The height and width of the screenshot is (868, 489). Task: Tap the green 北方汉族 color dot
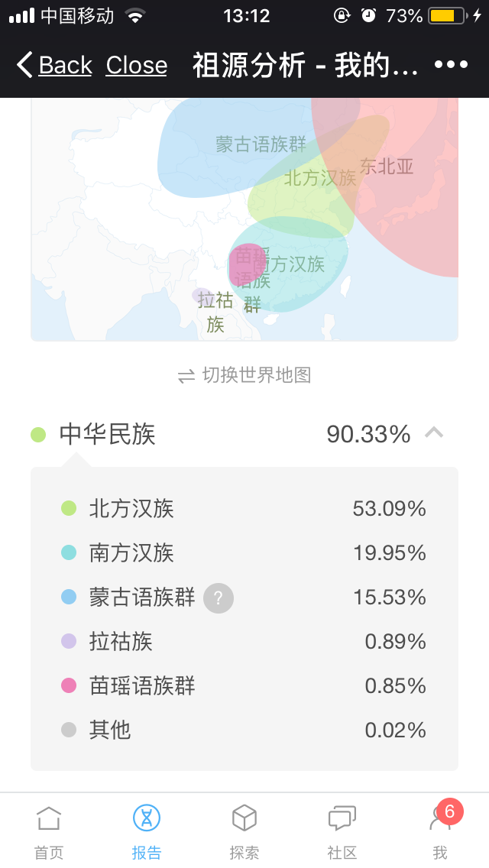pyautogui.click(x=69, y=508)
